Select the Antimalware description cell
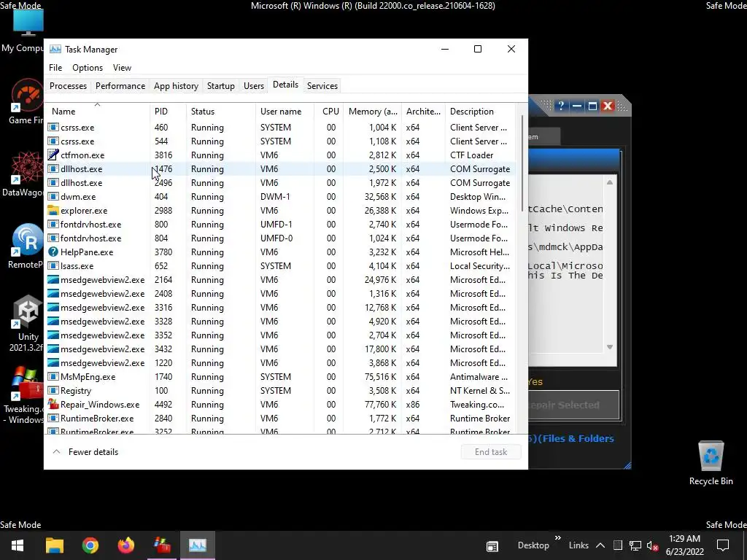The width and height of the screenshot is (747, 560). [x=479, y=377]
